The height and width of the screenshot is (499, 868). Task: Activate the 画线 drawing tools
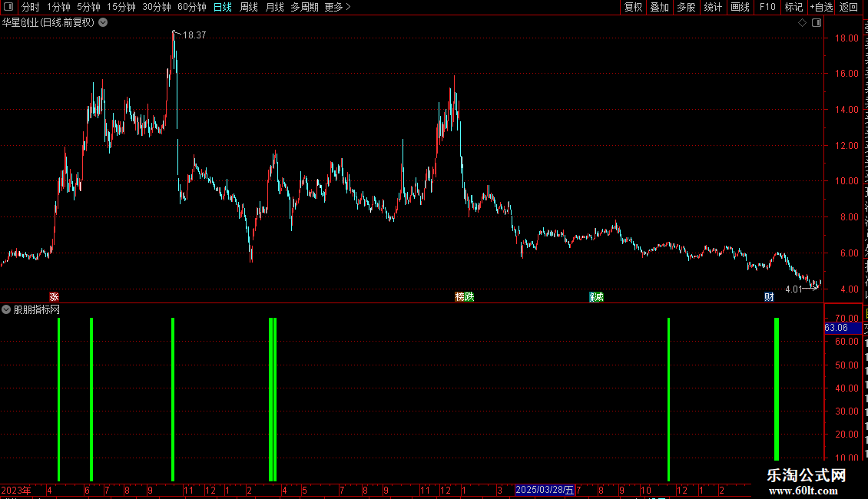tap(740, 7)
